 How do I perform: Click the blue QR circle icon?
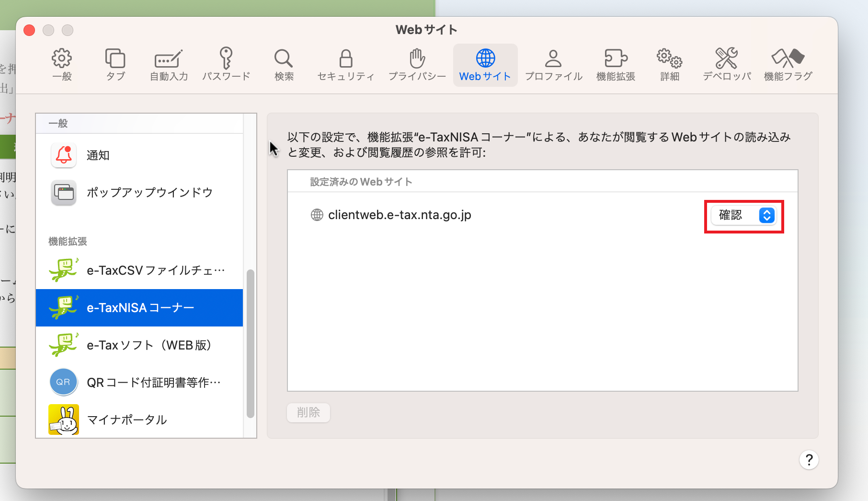pyautogui.click(x=64, y=382)
